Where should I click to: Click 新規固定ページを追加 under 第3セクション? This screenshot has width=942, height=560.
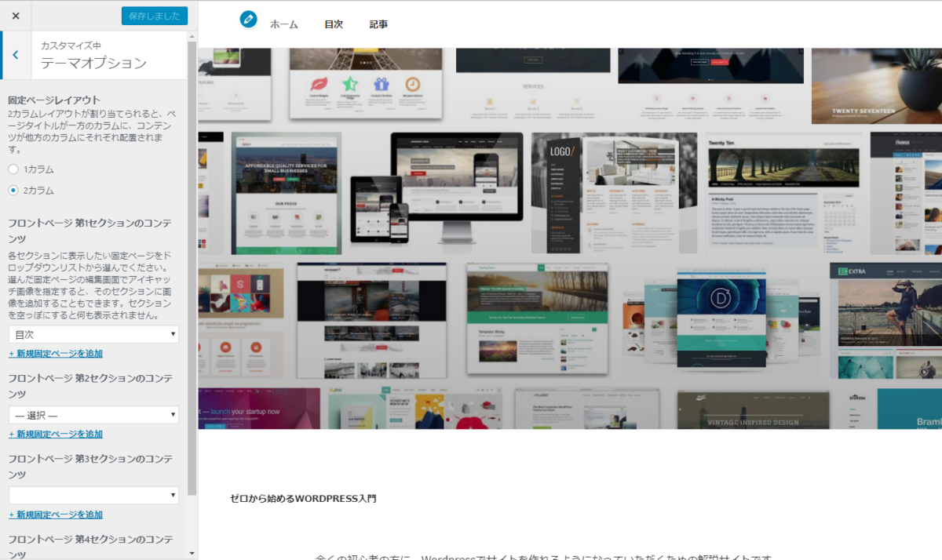(x=56, y=515)
